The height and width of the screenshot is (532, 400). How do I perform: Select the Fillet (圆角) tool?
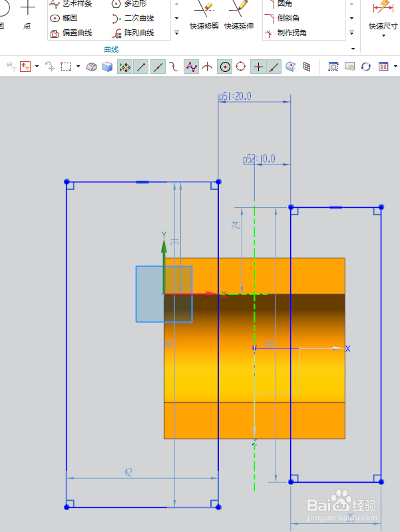(280, 4)
